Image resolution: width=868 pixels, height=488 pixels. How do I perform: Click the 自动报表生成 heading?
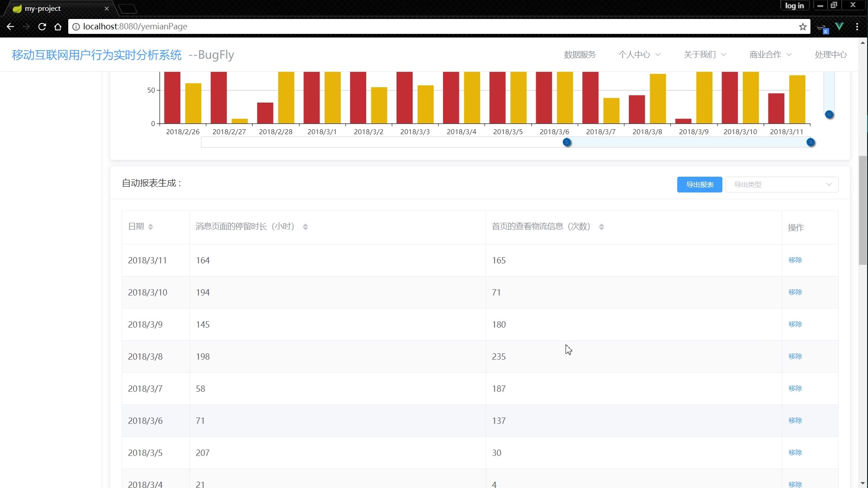[151, 183]
